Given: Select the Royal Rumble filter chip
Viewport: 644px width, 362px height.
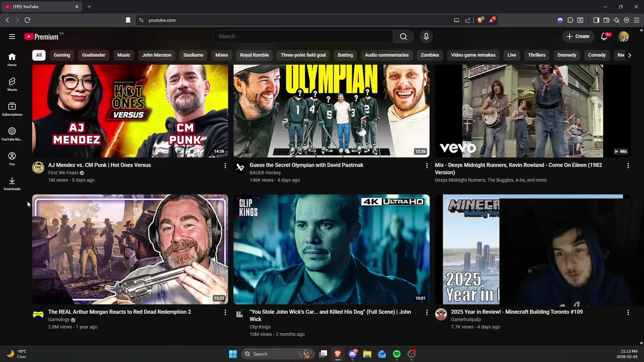Looking at the screenshot, I should [254, 55].
